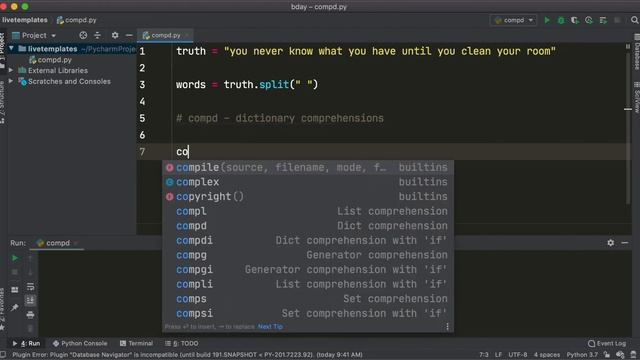Open Project panel settings gear
Viewport: 640px width, 360px height.
pyautogui.click(x=115, y=36)
